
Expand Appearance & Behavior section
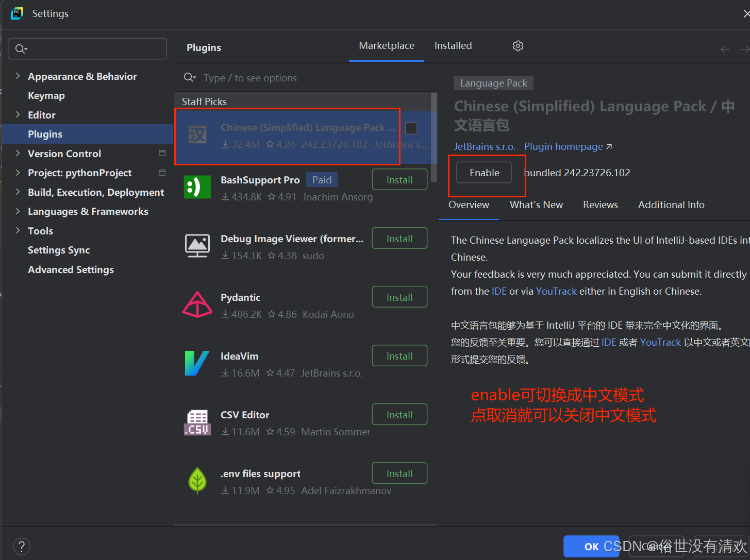(x=18, y=76)
